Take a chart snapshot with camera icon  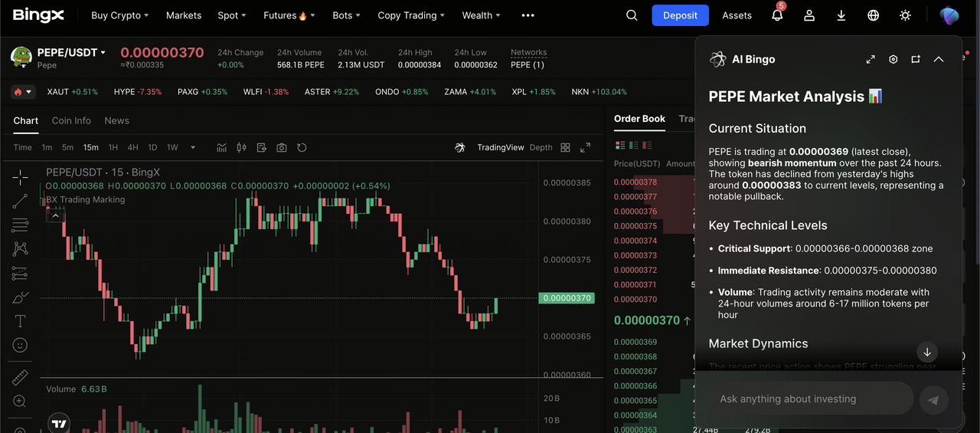282,147
